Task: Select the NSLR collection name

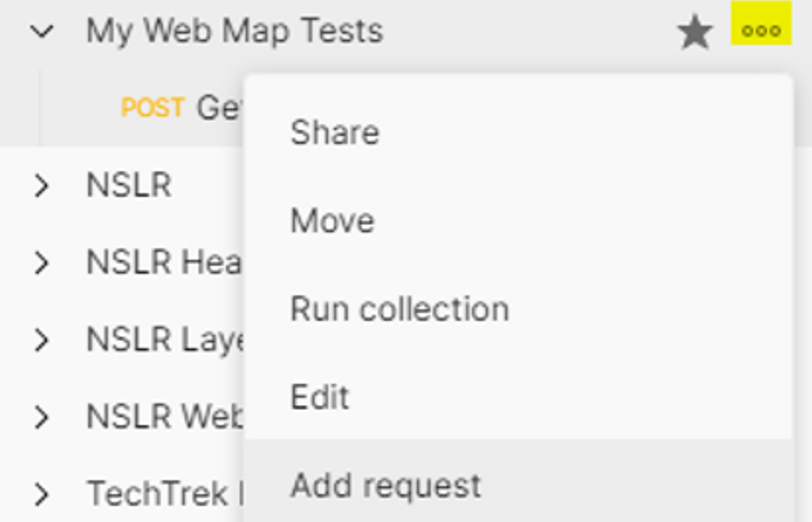Action: coord(129,185)
